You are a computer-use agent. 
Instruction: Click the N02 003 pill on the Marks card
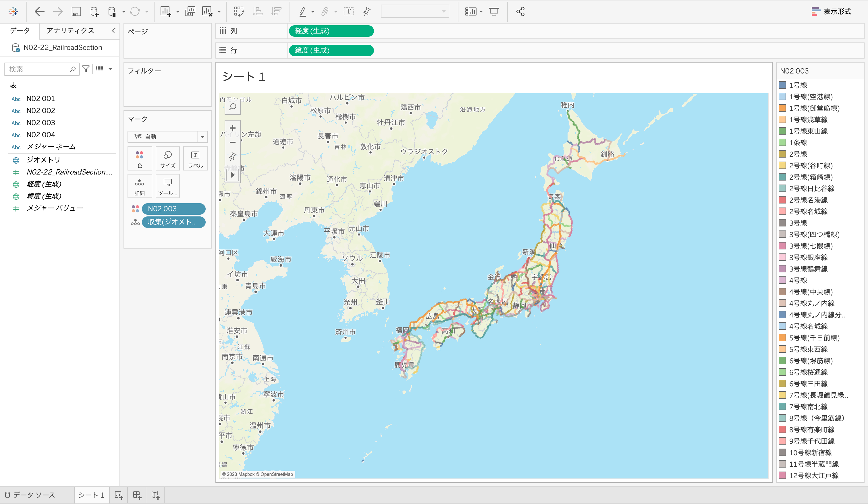pos(173,209)
